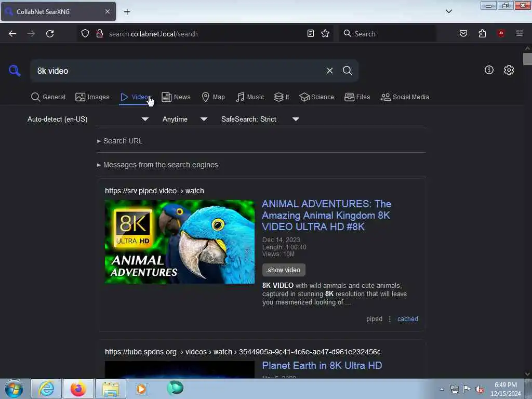Open the Planet Earth in 8K Ultra HD link
This screenshot has width=532, height=399.
pyautogui.click(x=322, y=365)
